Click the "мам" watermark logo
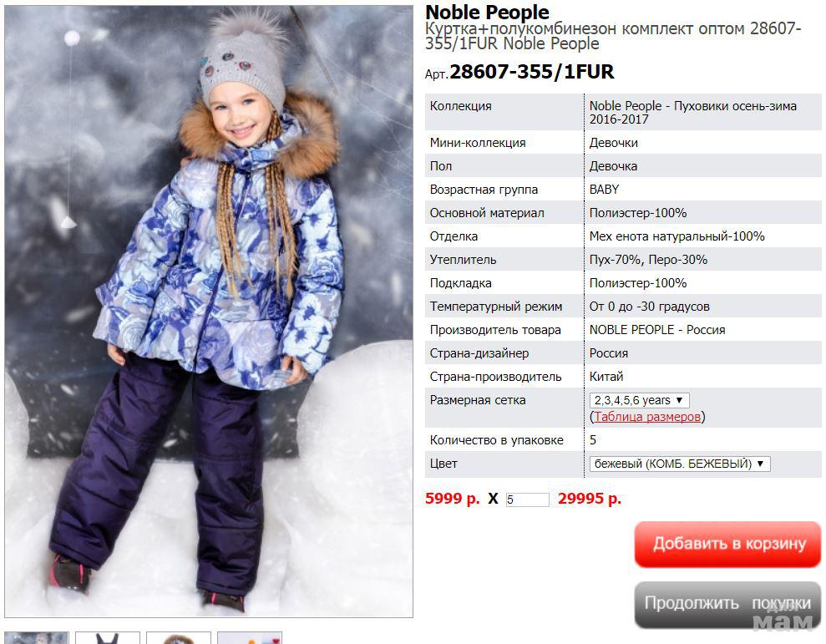The image size is (826, 644). [x=782, y=622]
